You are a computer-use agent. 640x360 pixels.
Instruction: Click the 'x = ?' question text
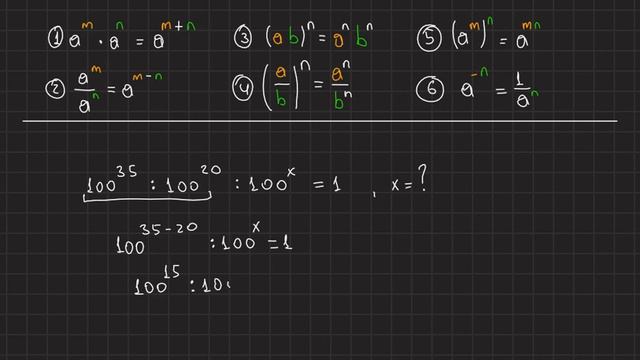click(x=409, y=179)
